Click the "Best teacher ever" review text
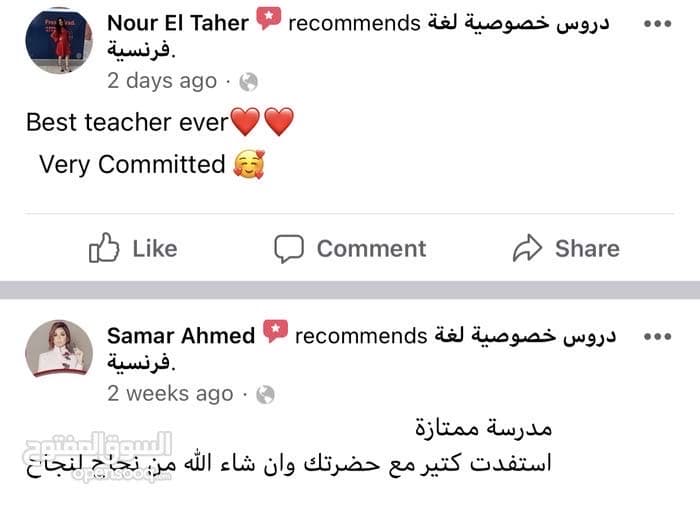700x506 pixels. click(x=127, y=123)
